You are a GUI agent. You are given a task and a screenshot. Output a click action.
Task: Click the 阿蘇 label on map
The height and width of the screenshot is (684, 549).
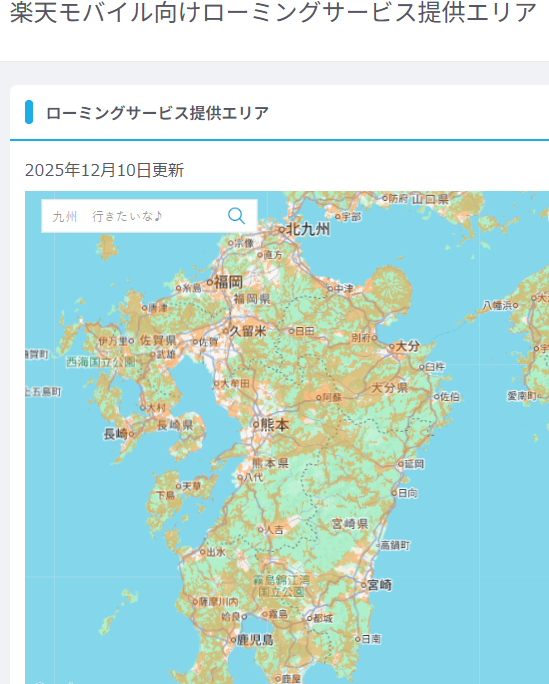click(x=332, y=397)
